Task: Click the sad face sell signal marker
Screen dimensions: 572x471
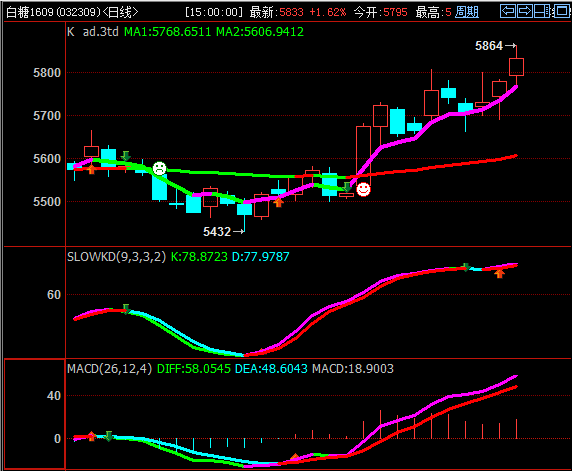Action: [159, 168]
